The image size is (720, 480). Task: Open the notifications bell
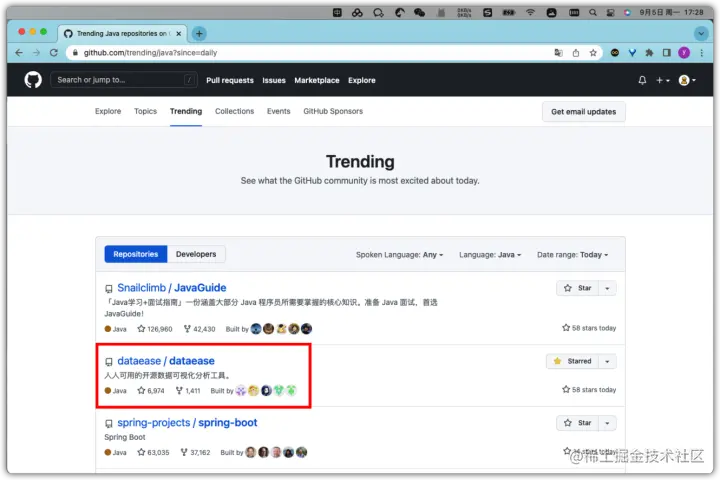[642, 80]
